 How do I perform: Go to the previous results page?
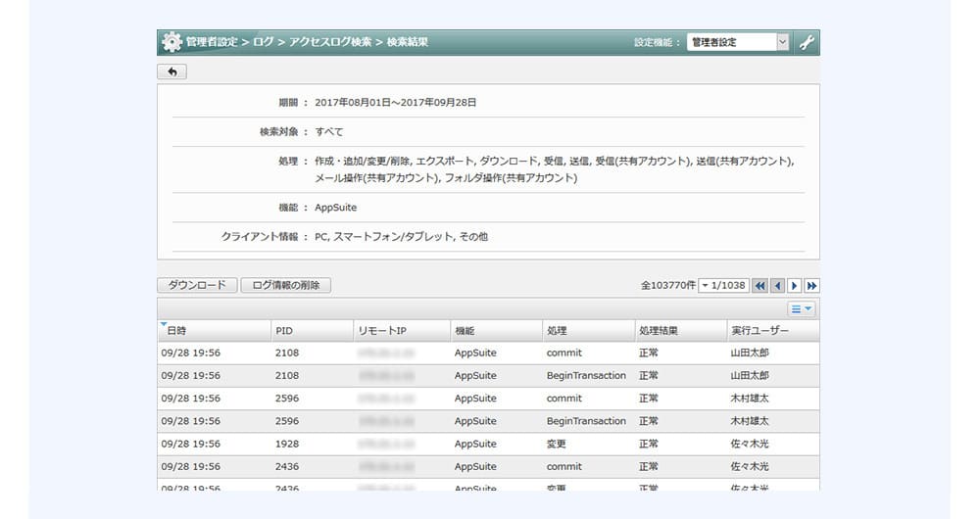click(777, 286)
